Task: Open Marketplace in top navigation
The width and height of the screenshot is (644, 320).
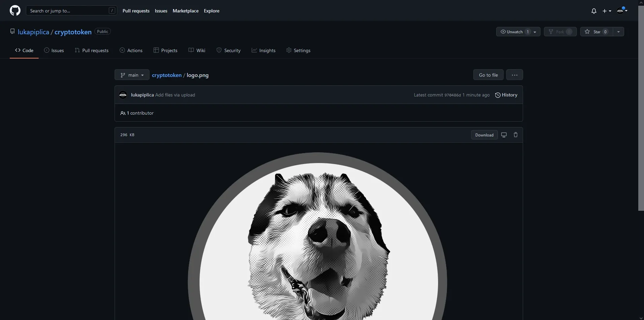Action: (185, 11)
